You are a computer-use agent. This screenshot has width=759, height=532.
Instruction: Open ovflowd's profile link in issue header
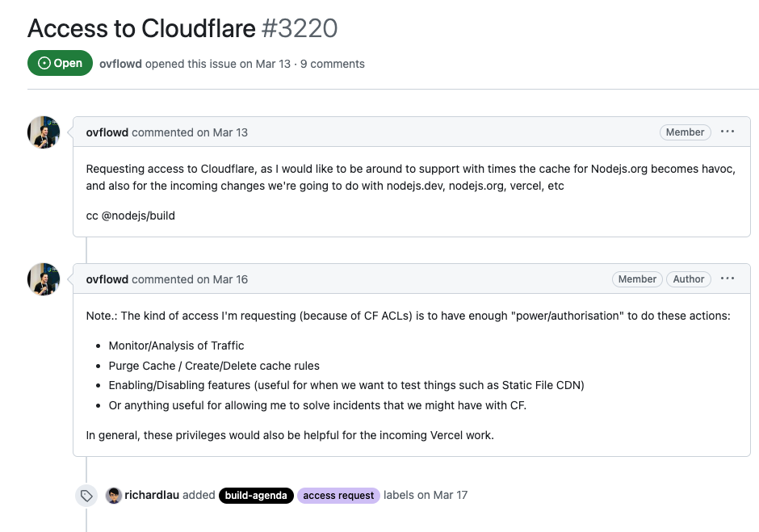pos(120,64)
